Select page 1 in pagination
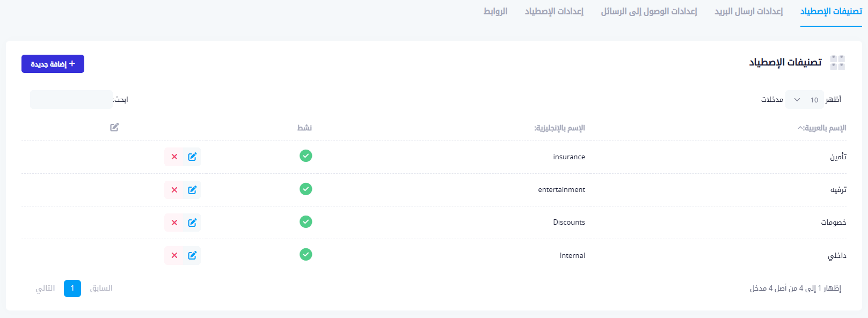The width and height of the screenshot is (868, 318). 72,289
